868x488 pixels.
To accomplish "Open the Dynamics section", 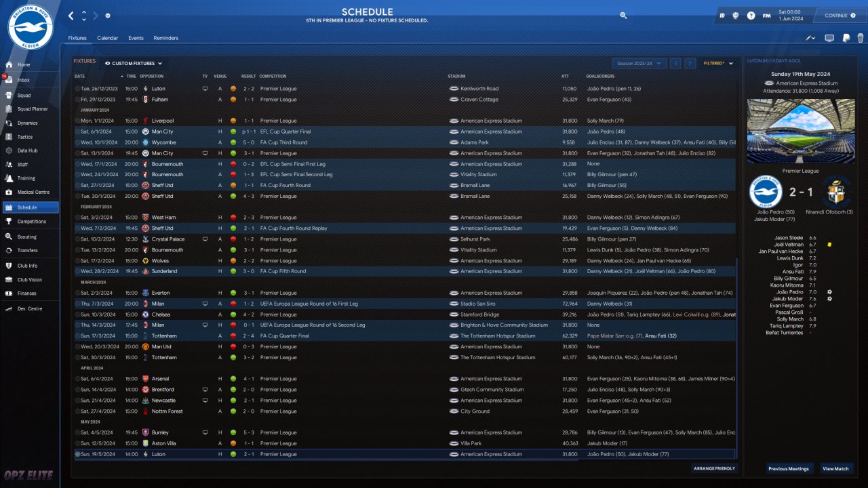I will (30, 123).
